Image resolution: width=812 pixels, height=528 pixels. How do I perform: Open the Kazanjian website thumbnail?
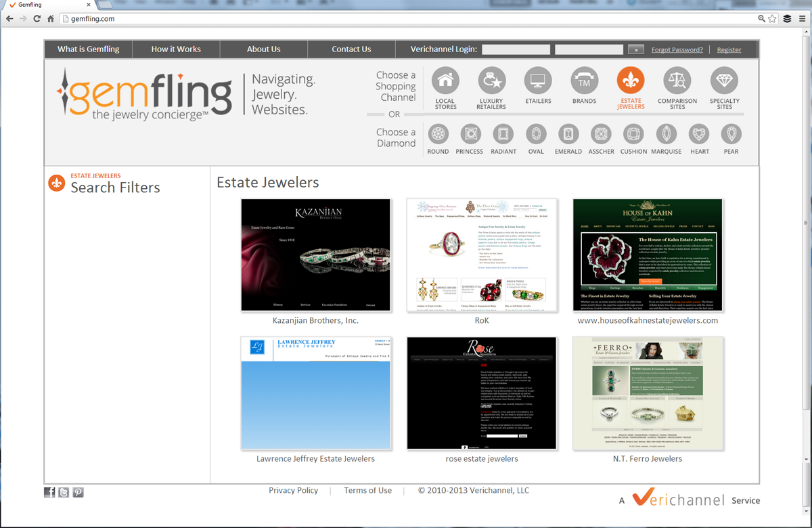pyautogui.click(x=316, y=255)
